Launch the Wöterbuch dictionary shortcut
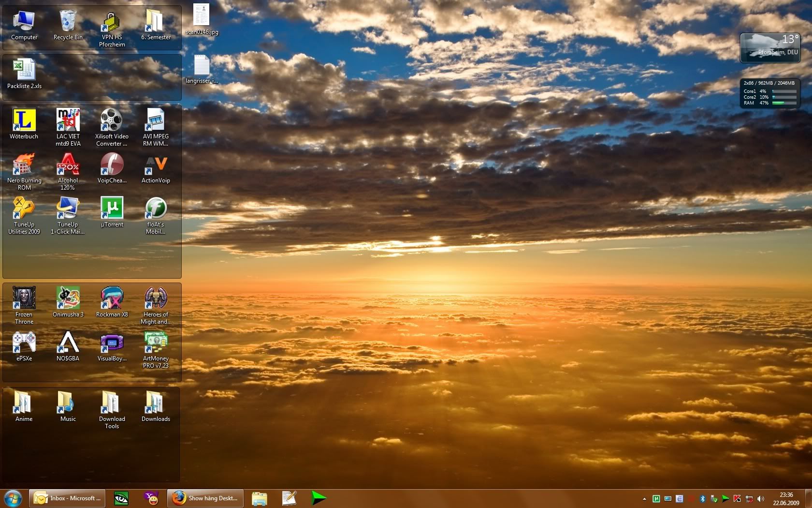812x508 pixels. 24,124
